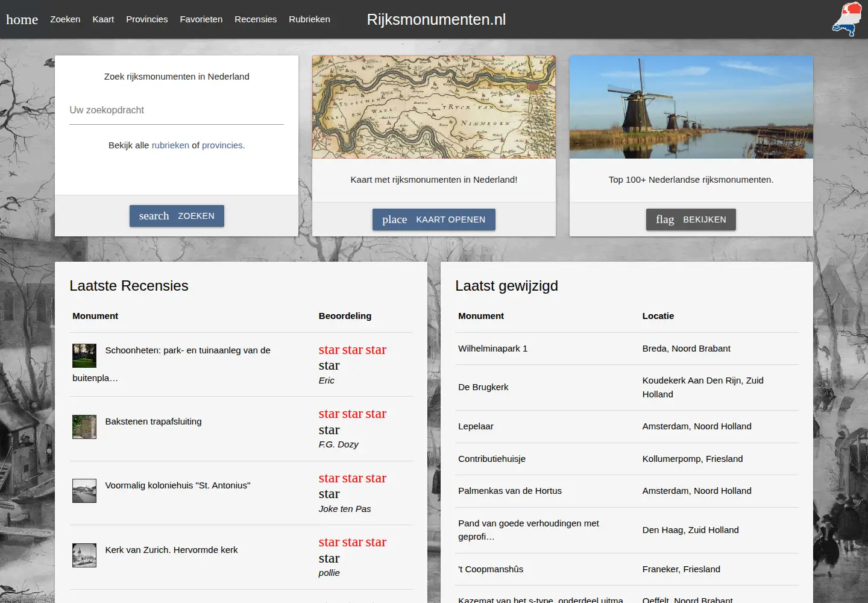The height and width of the screenshot is (603, 868).
Task: Open Voormalig koloniehuis "St. Antonius" entry
Action: (x=178, y=485)
